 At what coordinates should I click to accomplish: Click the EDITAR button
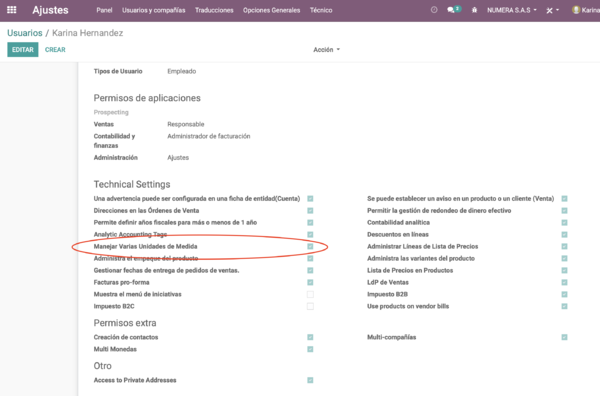click(23, 50)
